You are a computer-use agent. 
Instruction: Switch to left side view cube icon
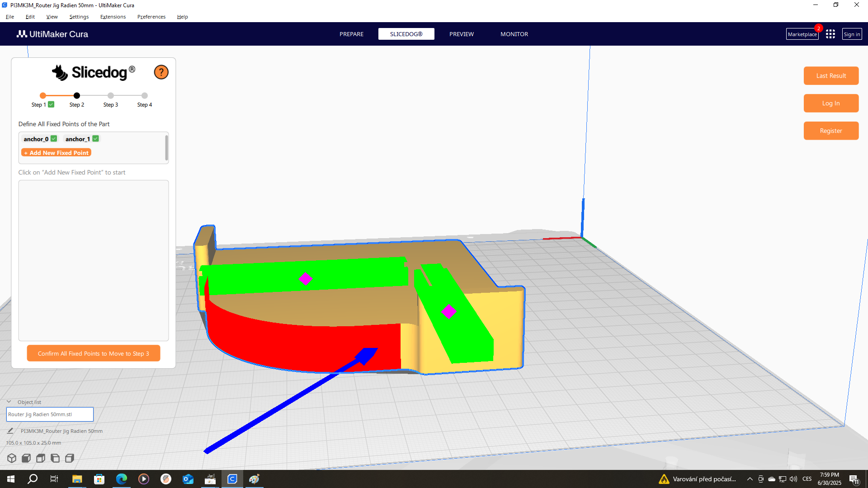pos(55,458)
